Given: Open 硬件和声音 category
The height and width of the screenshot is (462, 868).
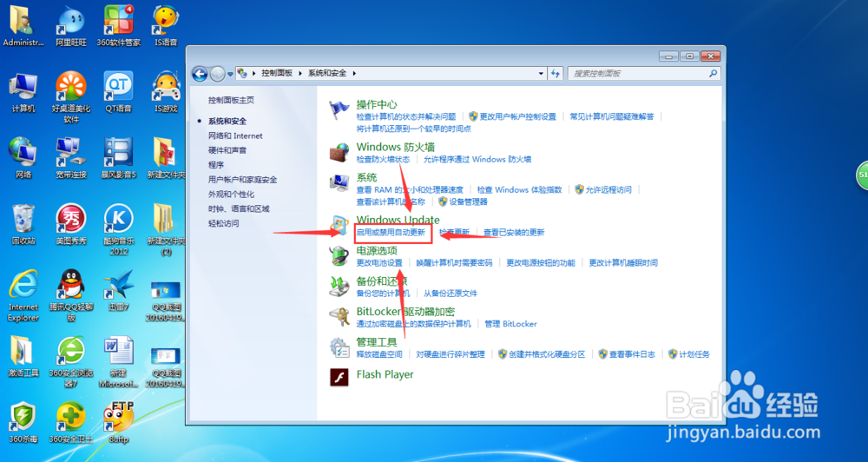Looking at the screenshot, I should point(227,150).
